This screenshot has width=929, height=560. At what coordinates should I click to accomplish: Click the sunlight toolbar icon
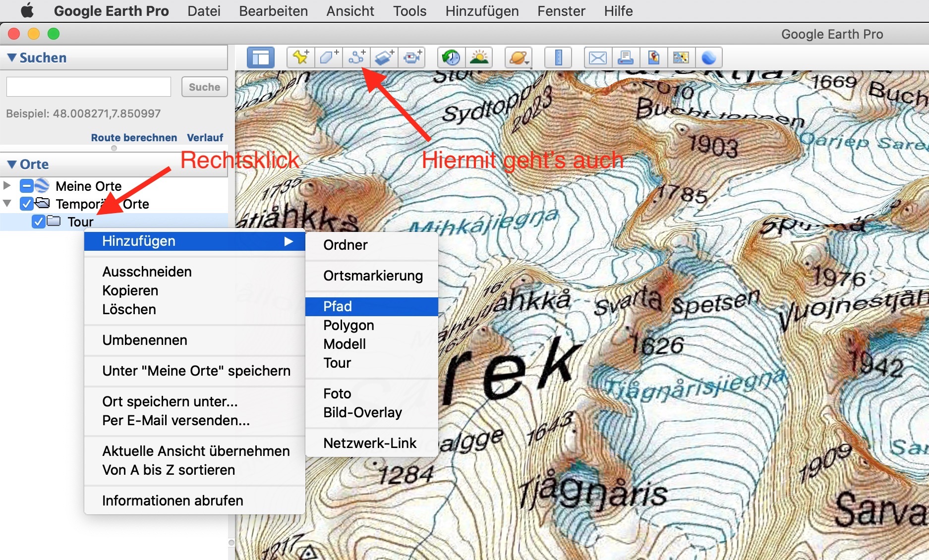point(479,58)
